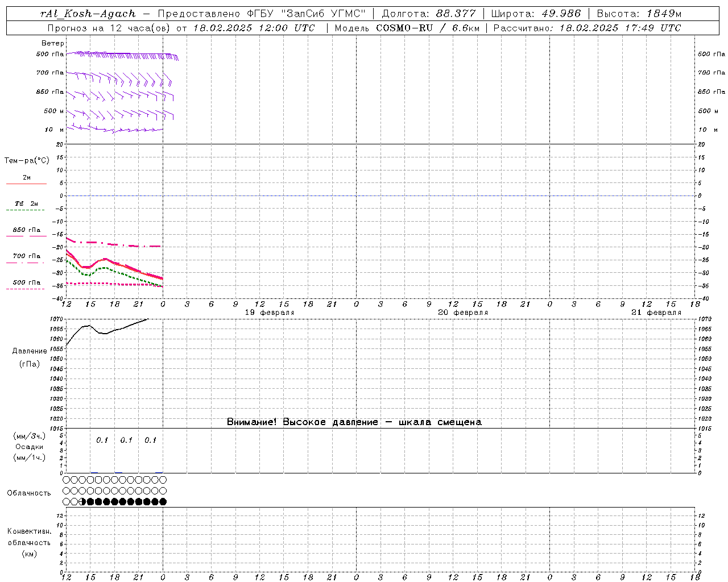The height and width of the screenshot is (582, 728).
Task: Click the Высота: 1849м value
Action: [x=639, y=14]
